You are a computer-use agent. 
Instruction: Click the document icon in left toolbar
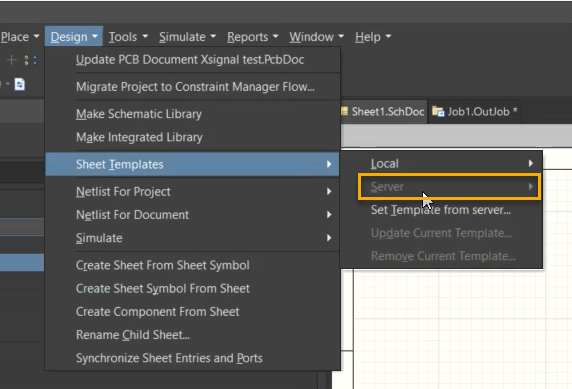(20, 85)
